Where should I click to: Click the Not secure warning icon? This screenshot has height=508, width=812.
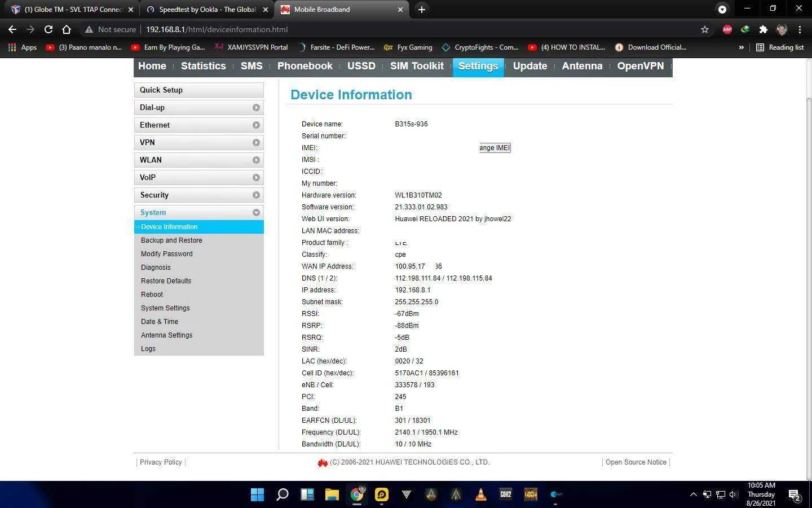point(89,29)
